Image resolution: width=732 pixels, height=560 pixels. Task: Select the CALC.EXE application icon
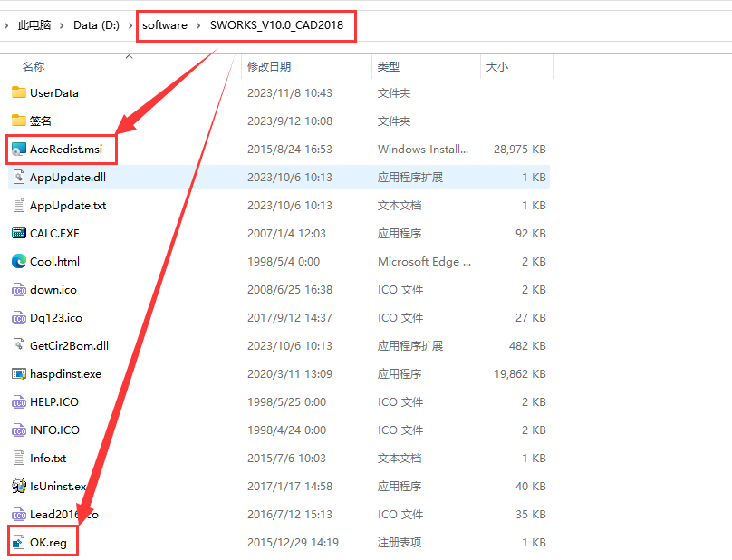click(x=19, y=233)
